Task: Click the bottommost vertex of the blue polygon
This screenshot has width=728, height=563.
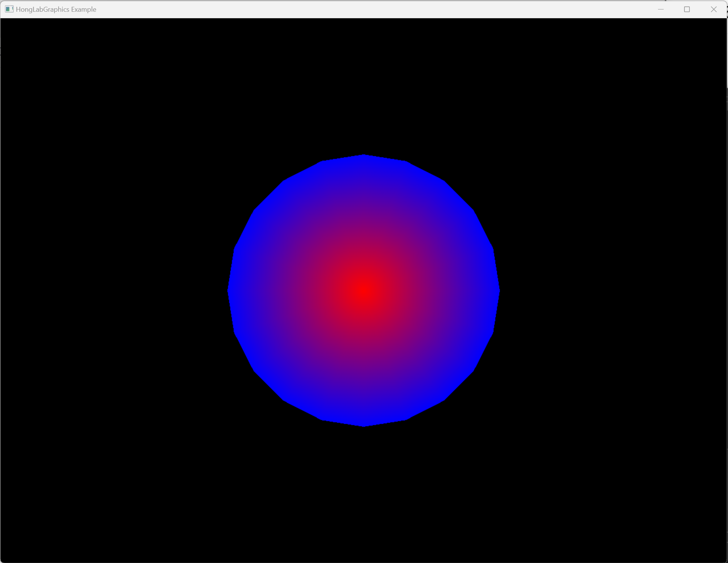Action: (364, 426)
